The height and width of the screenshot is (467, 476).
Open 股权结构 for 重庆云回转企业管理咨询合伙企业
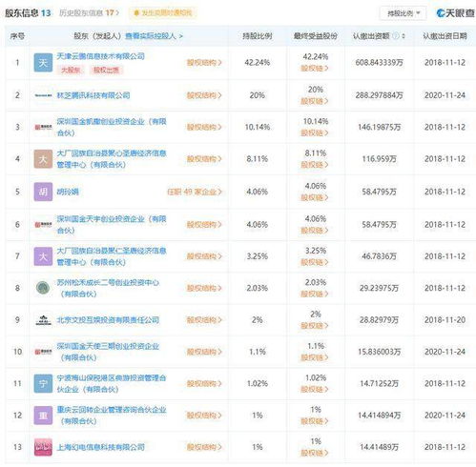[204, 416]
